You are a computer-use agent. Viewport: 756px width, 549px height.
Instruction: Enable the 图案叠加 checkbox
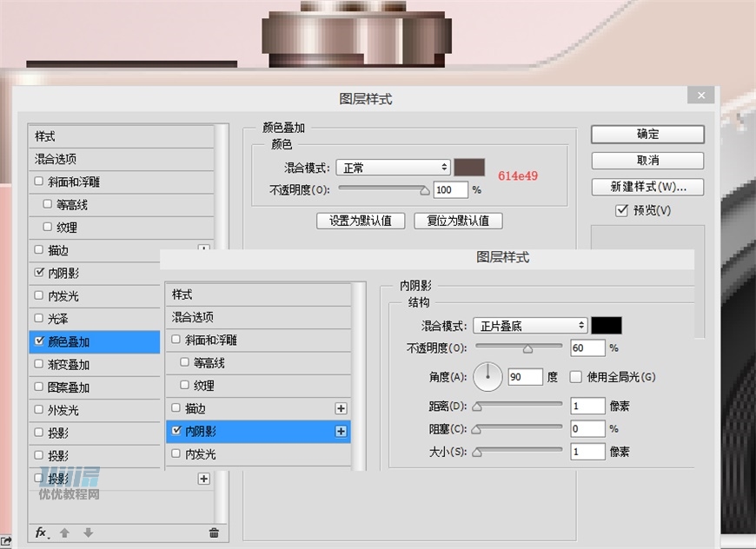click(x=39, y=387)
